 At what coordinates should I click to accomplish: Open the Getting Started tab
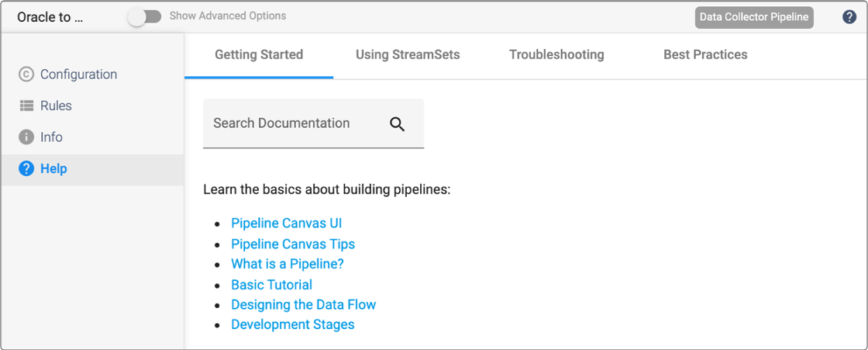coord(259,55)
